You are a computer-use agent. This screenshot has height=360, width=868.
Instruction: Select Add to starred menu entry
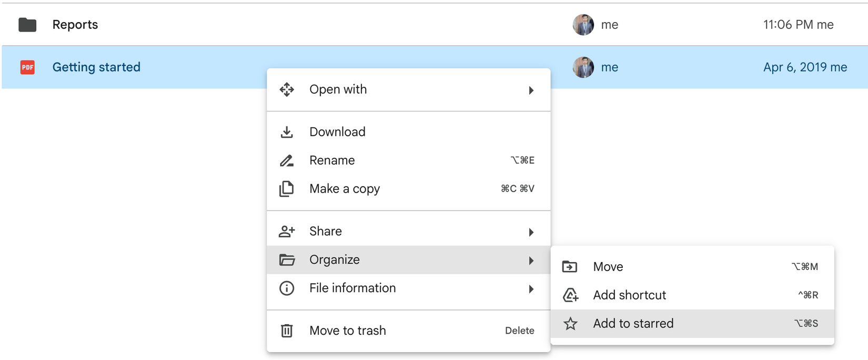pos(633,324)
